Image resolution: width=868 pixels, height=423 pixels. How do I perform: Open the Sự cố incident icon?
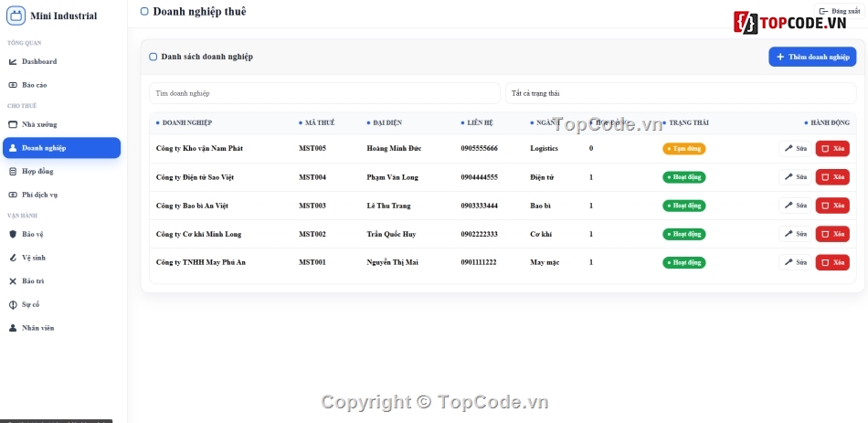13,304
